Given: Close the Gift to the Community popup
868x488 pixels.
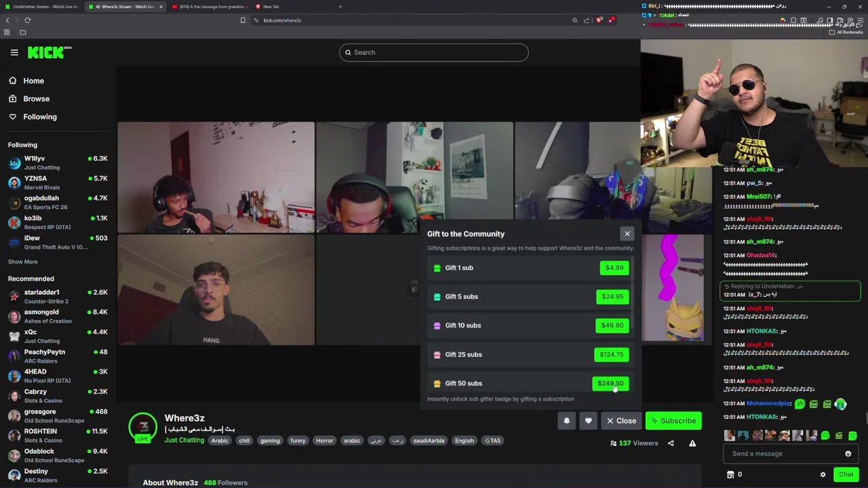Looking at the screenshot, I should click(x=627, y=234).
